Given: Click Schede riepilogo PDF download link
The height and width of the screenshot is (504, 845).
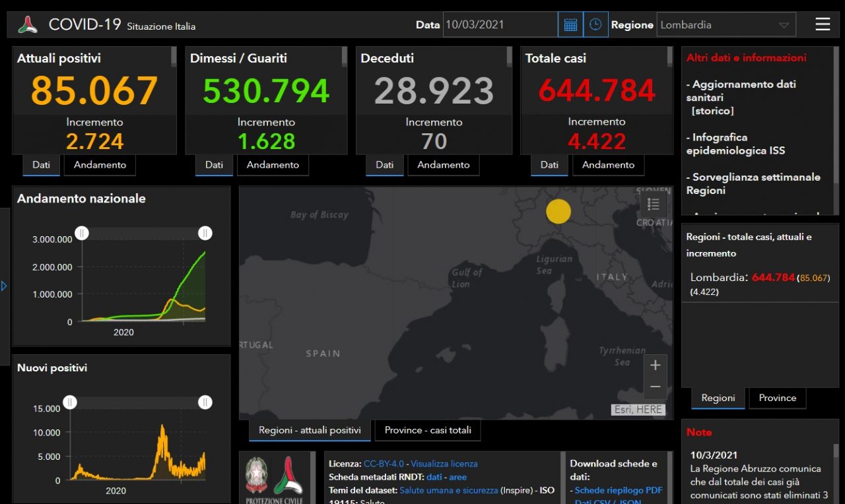Looking at the screenshot, I should click(x=618, y=490).
